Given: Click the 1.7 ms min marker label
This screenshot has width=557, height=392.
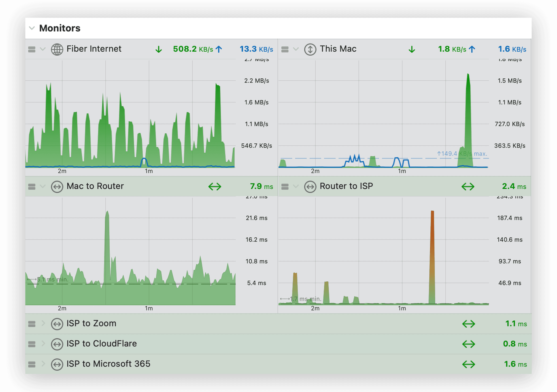Looking at the screenshot, I should coord(301,299).
